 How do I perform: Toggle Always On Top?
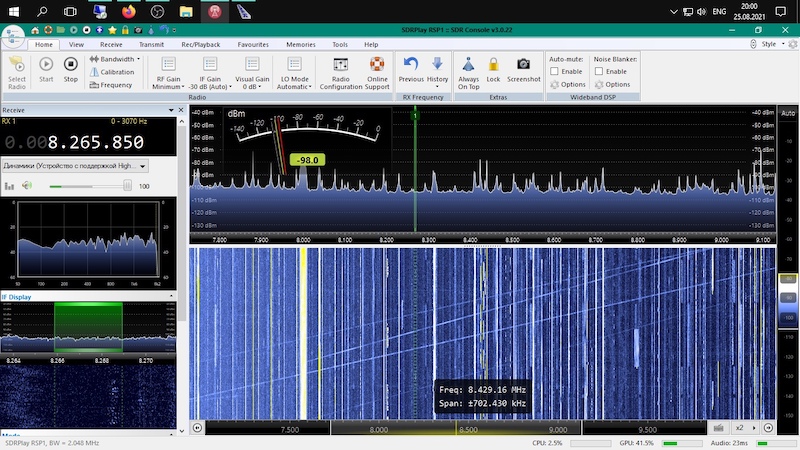(468, 68)
